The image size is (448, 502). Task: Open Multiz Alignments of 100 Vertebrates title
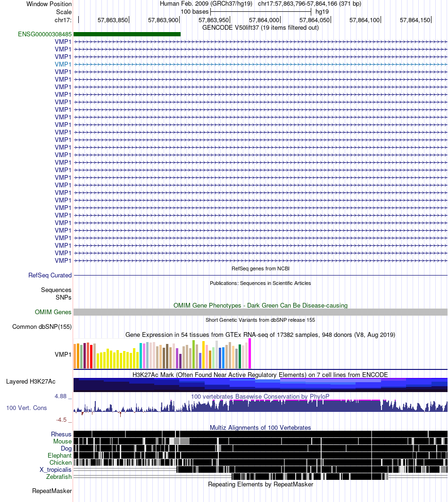click(260, 428)
